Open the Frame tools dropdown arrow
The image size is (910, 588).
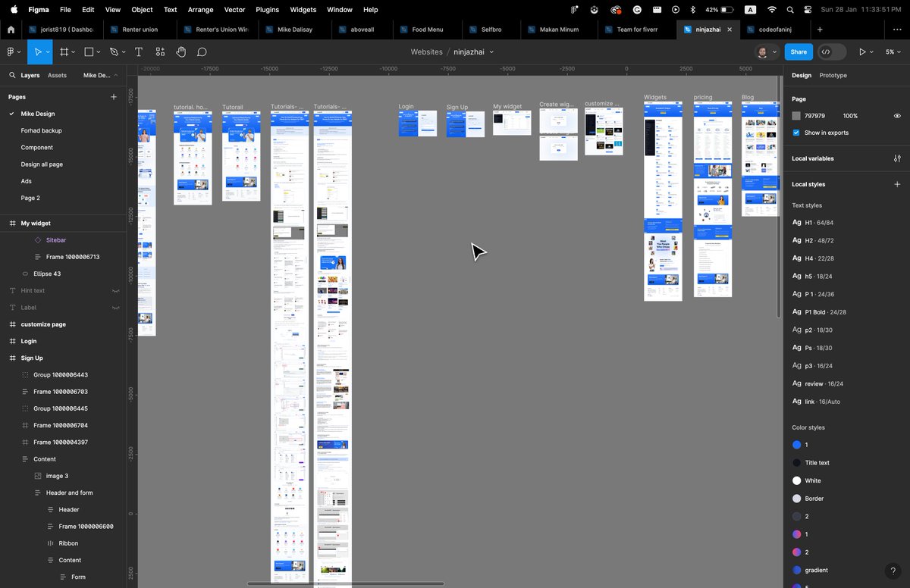74,52
